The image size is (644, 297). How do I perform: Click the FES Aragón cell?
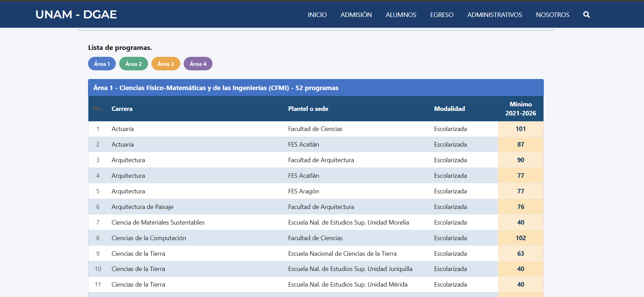(304, 191)
